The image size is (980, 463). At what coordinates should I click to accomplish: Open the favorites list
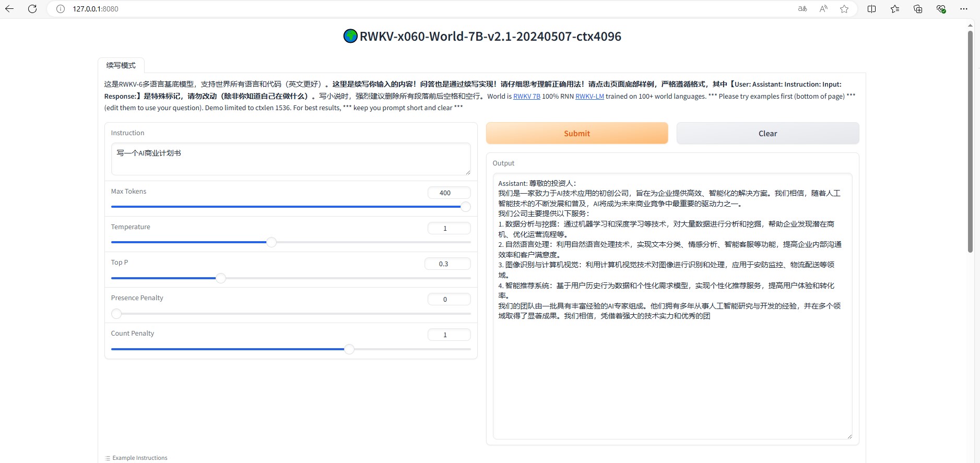895,9
